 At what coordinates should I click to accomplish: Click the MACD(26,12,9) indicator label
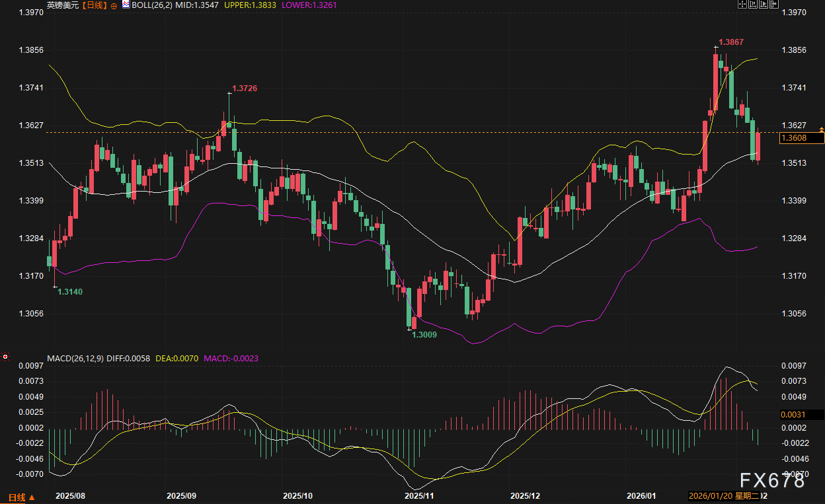pos(76,358)
